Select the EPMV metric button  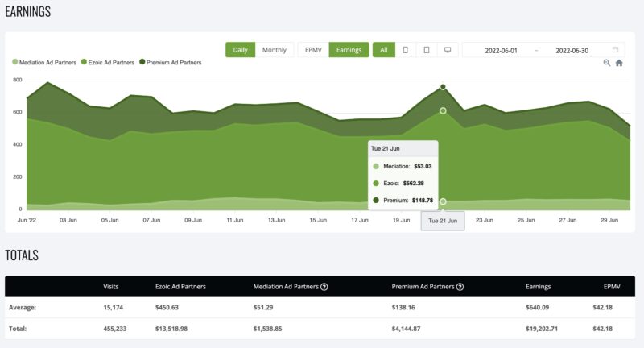point(312,50)
